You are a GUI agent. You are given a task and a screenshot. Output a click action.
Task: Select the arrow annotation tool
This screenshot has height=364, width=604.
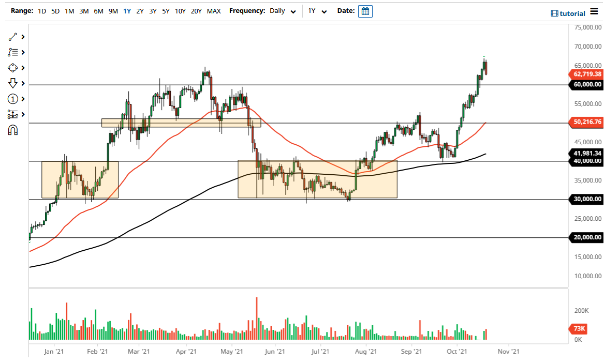tap(12, 83)
